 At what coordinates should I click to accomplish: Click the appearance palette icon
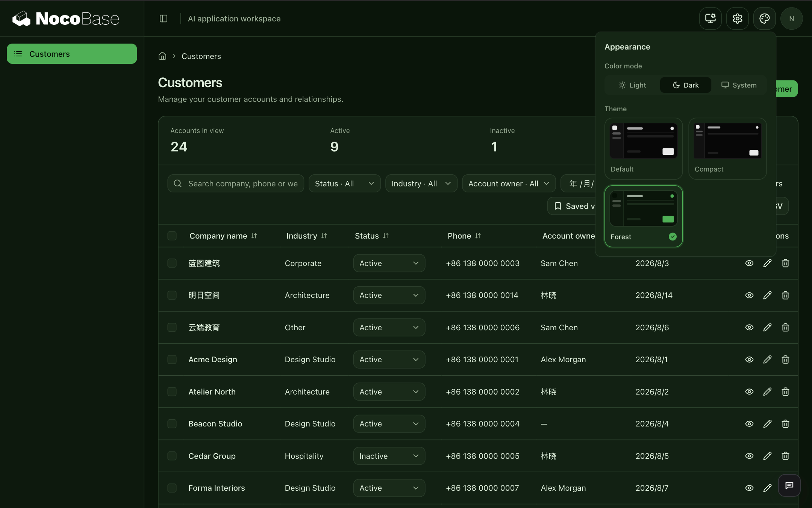click(764, 18)
